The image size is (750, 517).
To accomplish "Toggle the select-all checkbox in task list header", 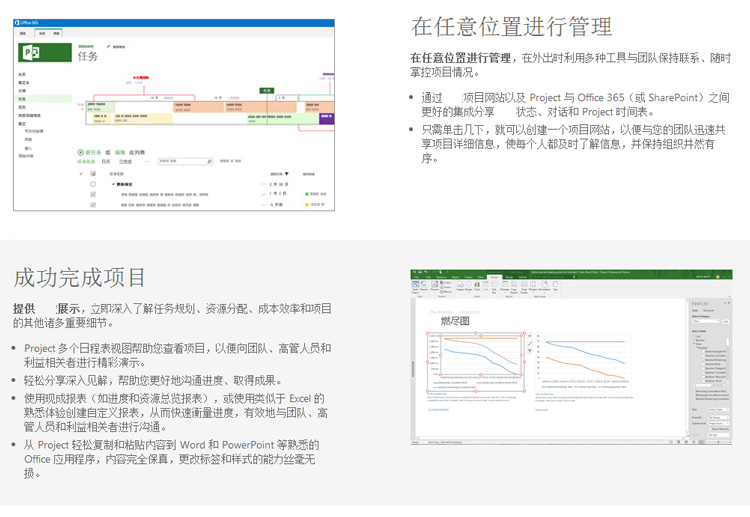I will coord(93,172).
